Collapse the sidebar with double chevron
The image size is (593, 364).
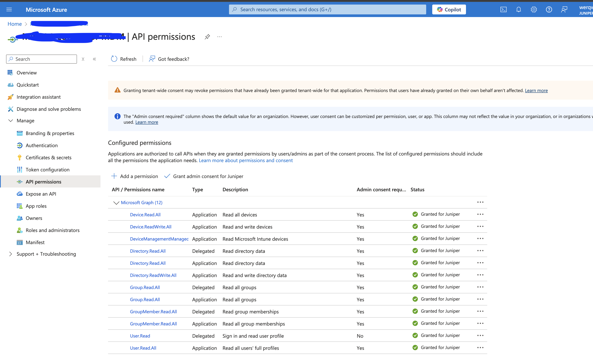(94, 59)
